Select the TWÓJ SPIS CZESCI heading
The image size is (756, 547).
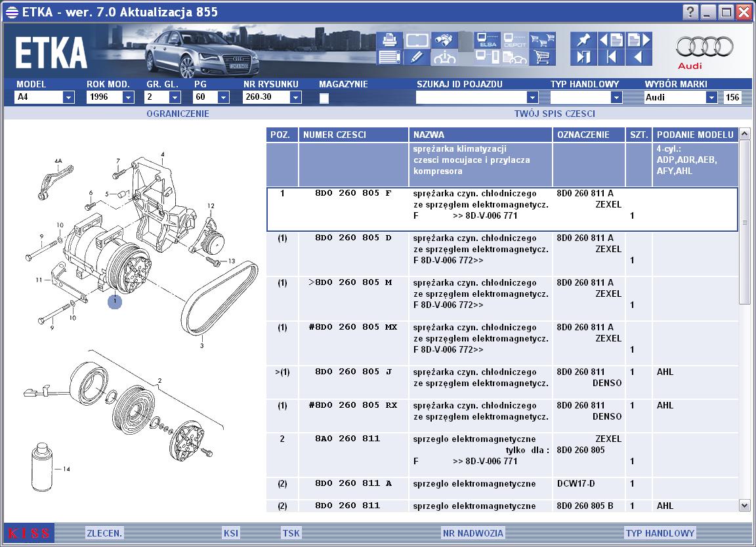click(555, 114)
